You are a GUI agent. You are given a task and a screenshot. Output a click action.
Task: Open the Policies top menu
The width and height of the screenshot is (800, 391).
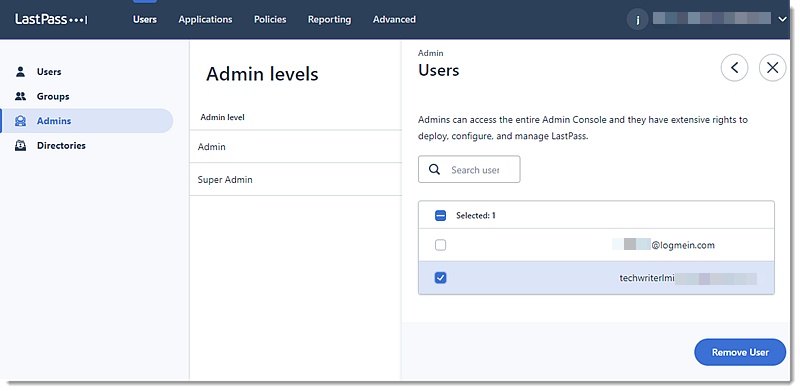270,19
